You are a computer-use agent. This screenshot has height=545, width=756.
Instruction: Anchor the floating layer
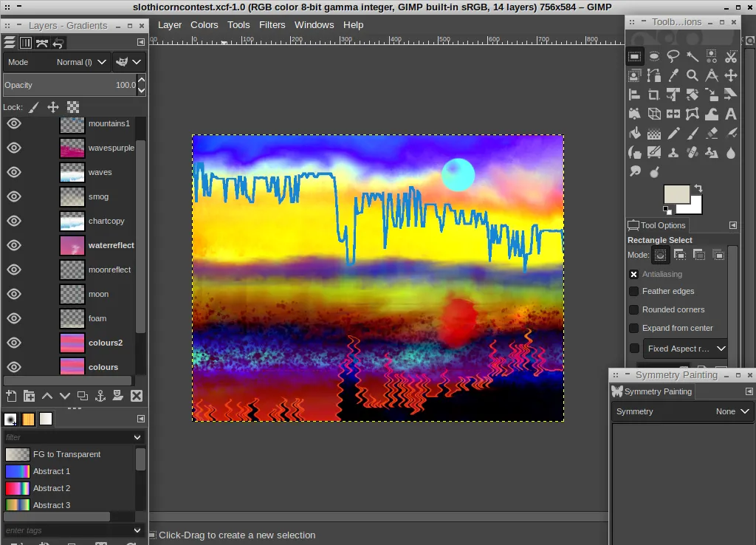[100, 396]
